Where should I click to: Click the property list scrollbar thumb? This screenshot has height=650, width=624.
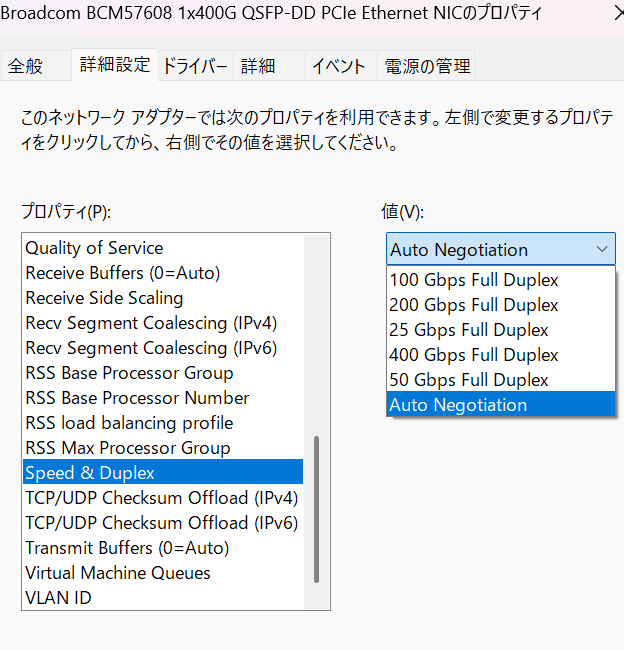coord(316,509)
